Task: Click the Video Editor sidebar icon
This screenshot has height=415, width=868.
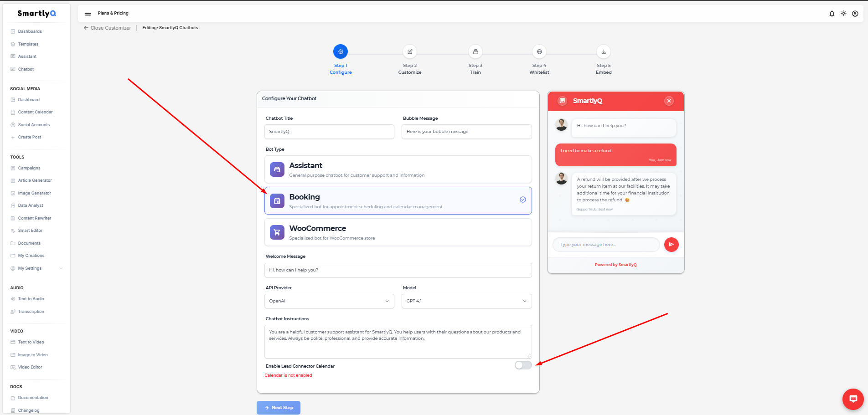Action: [x=13, y=367]
